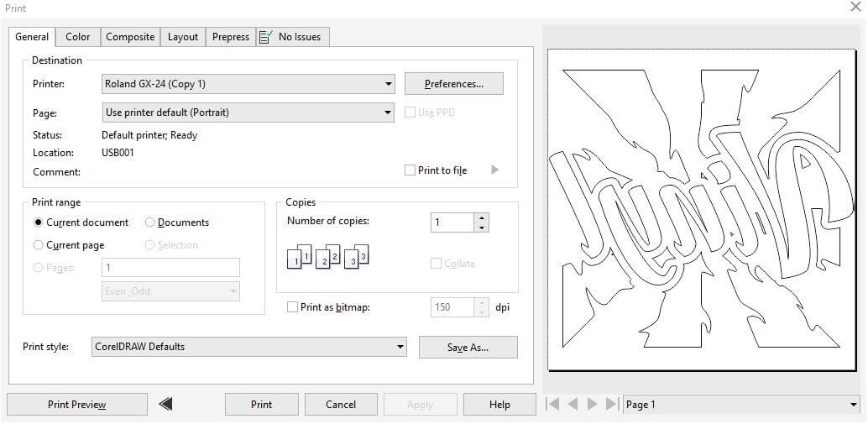The width and height of the screenshot is (868, 424).
Task: Go to previous page in preview
Action: 573,404
